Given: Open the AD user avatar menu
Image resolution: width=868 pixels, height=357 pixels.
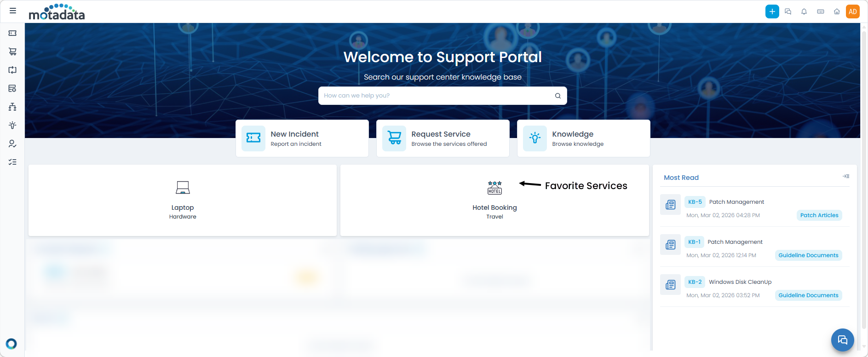Looking at the screenshot, I should point(853,12).
